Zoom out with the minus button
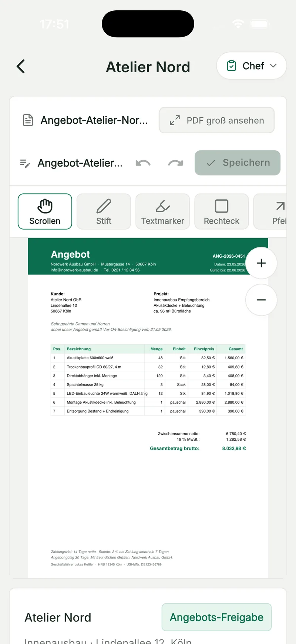296x644 pixels. (261, 300)
